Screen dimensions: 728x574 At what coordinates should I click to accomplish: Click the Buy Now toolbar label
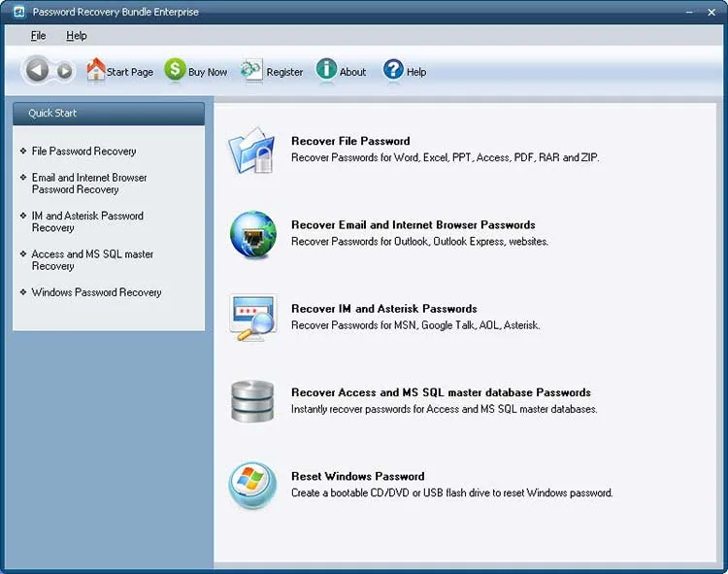208,72
